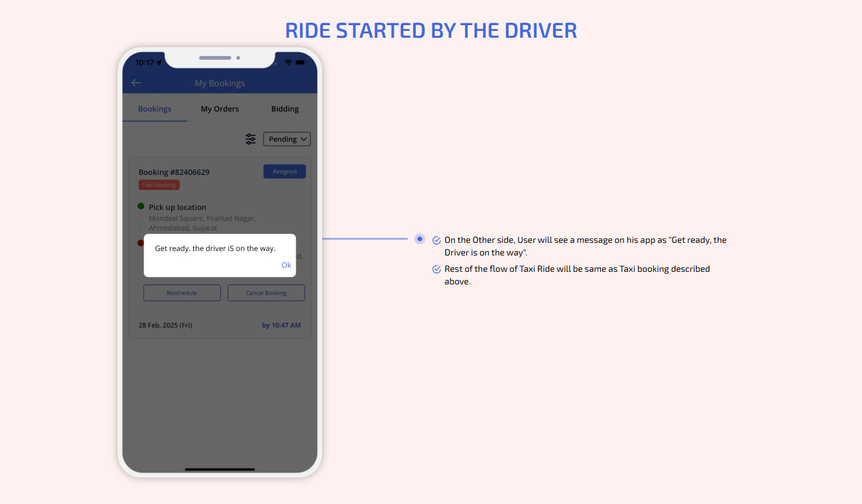
Task: Click the red Taxi booking tag
Action: tap(159, 185)
